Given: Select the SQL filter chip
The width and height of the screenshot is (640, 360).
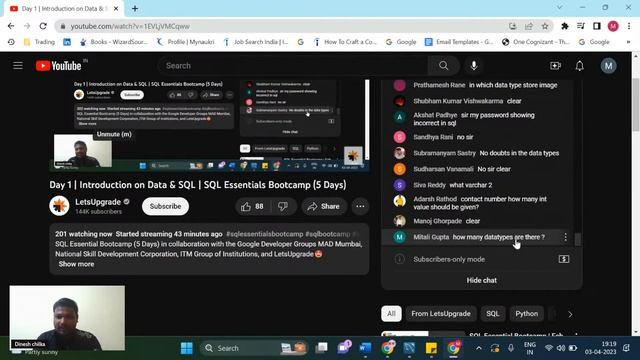Looking at the screenshot, I should click(492, 313).
